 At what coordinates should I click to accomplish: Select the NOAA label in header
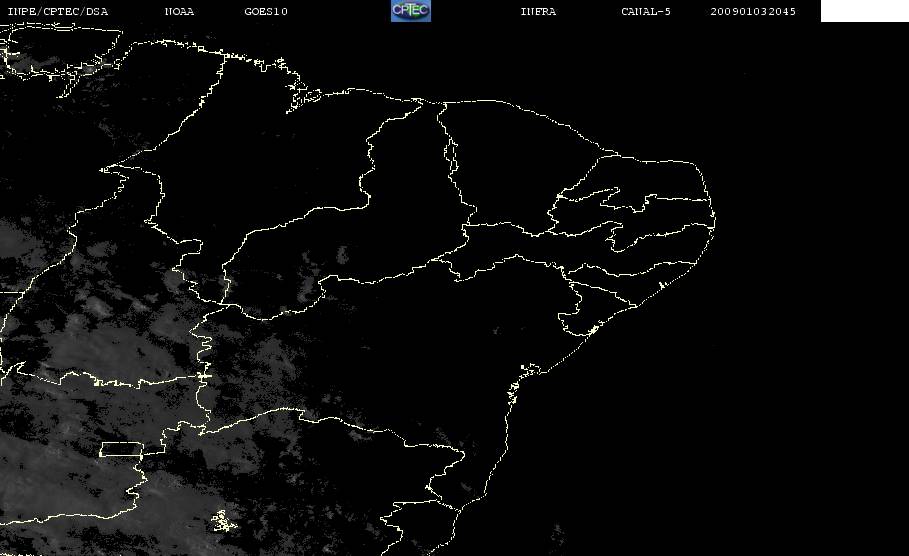point(179,12)
